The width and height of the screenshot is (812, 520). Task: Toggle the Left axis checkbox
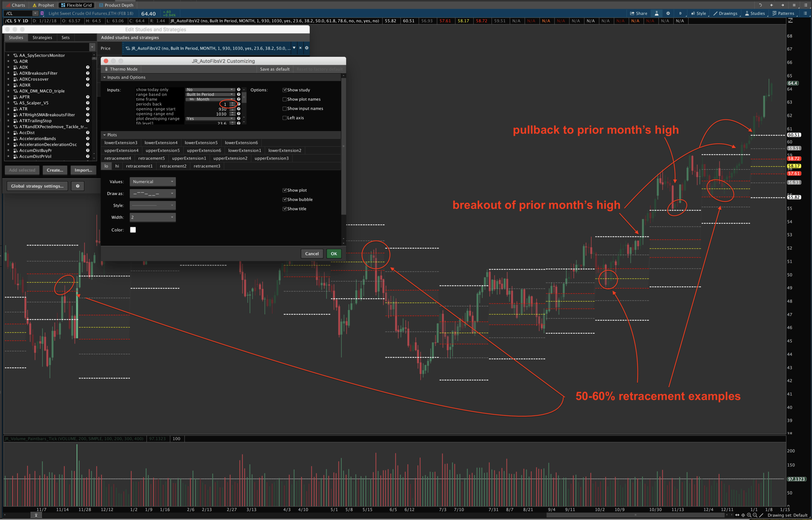point(285,118)
